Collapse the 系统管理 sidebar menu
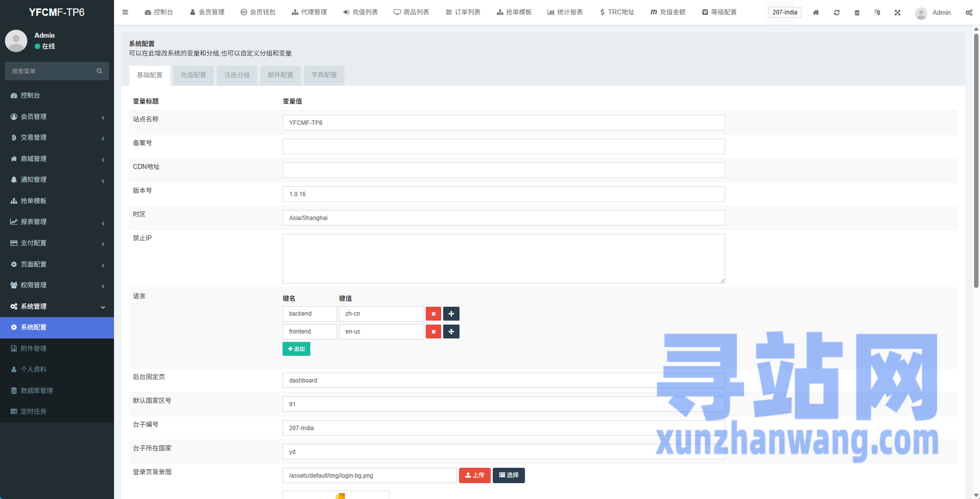 pyautogui.click(x=57, y=306)
